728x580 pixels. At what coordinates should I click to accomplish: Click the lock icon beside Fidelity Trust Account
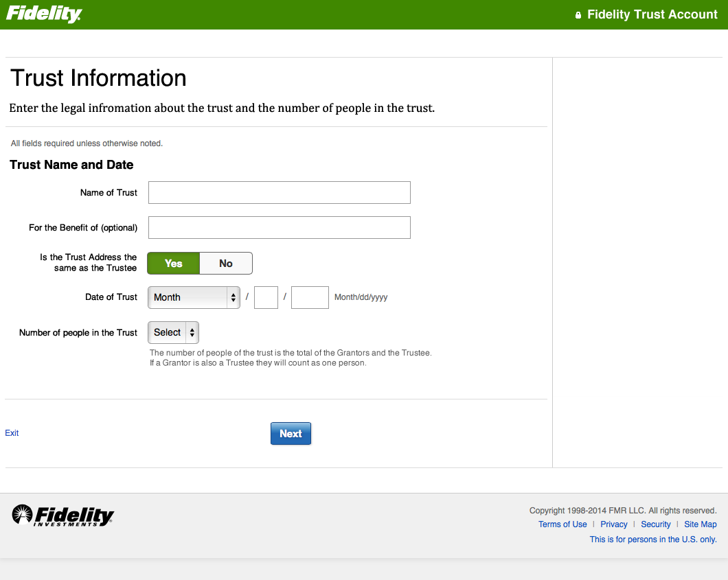pos(578,15)
